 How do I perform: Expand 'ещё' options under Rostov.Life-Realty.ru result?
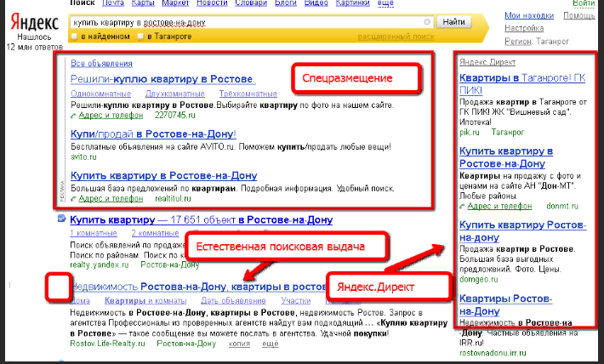click(x=270, y=344)
